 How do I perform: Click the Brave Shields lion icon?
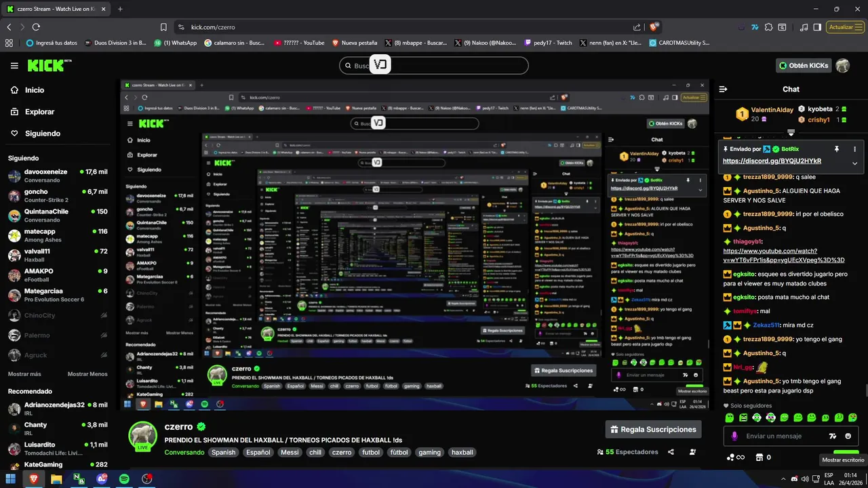(x=653, y=27)
